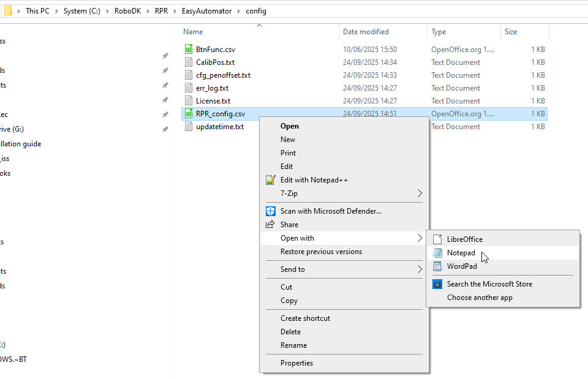This screenshot has height=379, width=588.
Task: Expand the 7-Zip submenu arrow
Action: point(420,193)
